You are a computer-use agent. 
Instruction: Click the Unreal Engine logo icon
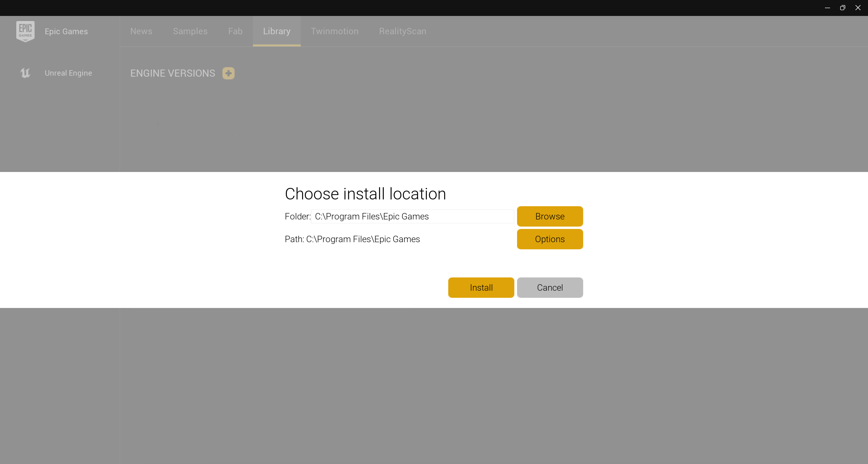tap(25, 73)
